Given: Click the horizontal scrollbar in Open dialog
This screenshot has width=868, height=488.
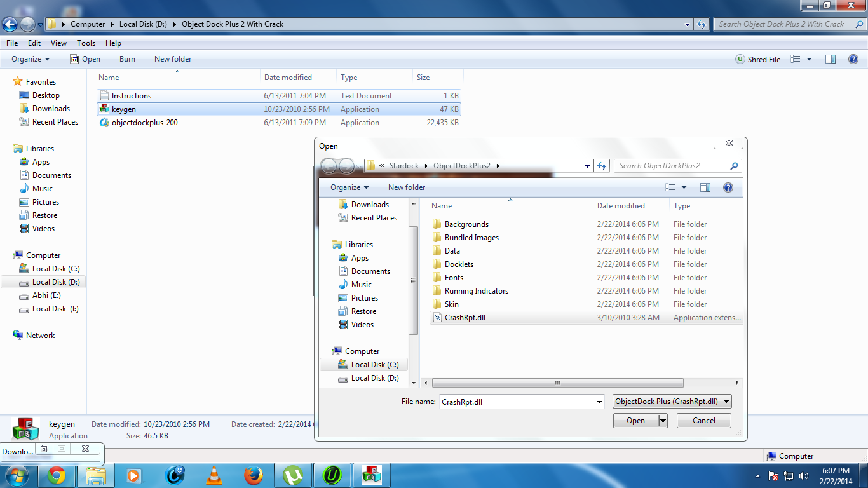Looking at the screenshot, I should (x=557, y=383).
